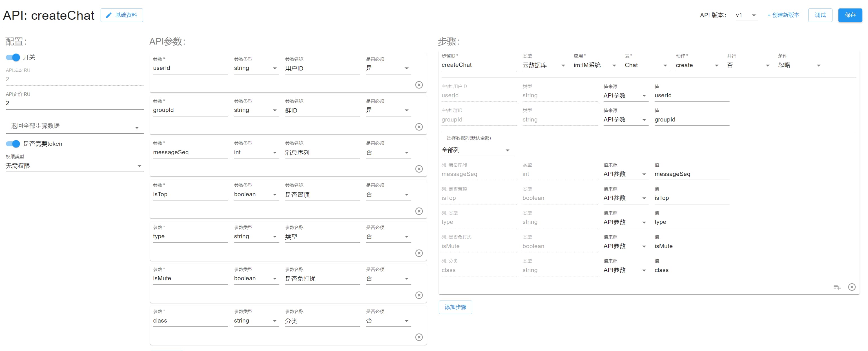Edit the isMute parameter name field

[x=190, y=279]
